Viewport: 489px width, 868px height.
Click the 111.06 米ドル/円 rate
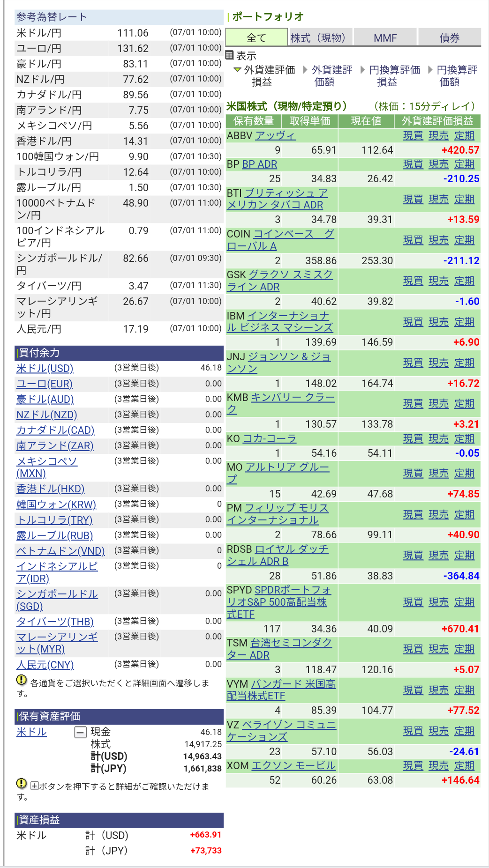coord(133,33)
